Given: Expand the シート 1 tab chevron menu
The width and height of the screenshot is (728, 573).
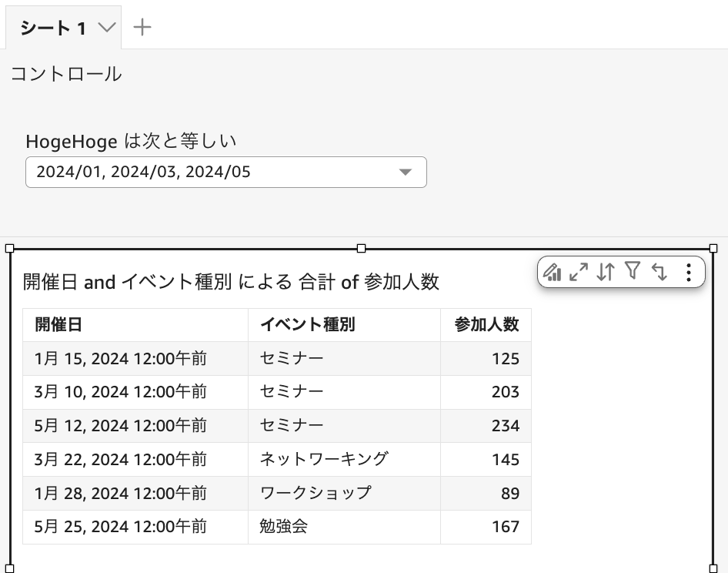Looking at the screenshot, I should point(105,25).
